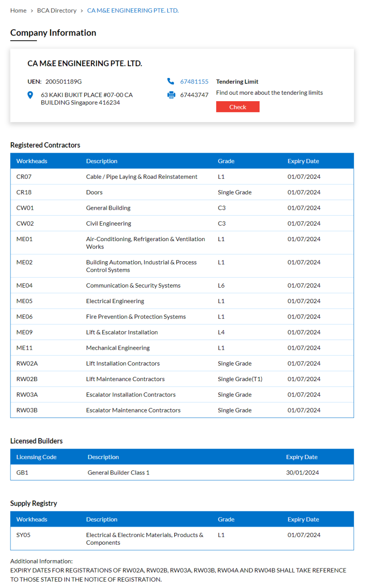The image size is (365, 588).
Task: Click the Doors description cell
Action: pyautogui.click(x=94, y=192)
